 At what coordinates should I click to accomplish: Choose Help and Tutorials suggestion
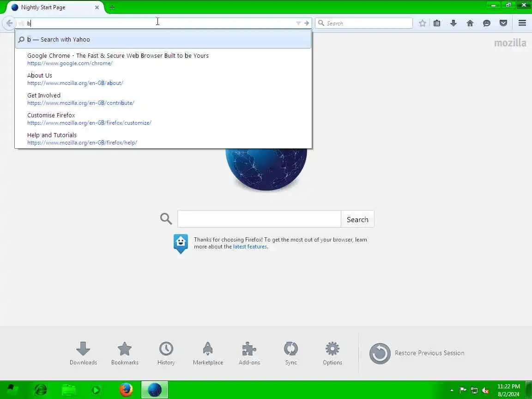coord(163,139)
